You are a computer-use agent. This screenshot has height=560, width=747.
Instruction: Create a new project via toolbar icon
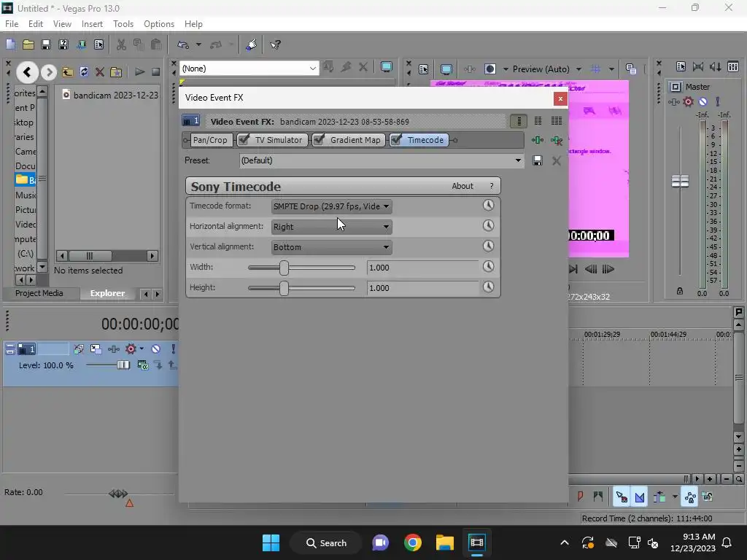coord(10,44)
